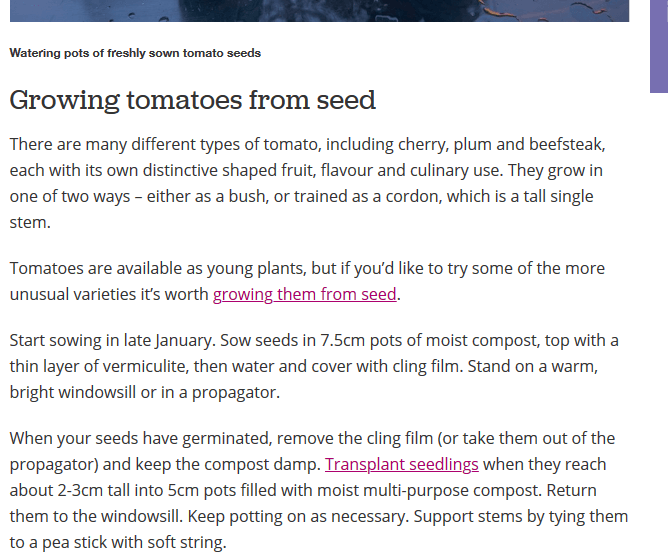The image size is (668, 555).
Task: Follow the 'Transplant seedlings' link
Action: (402, 464)
